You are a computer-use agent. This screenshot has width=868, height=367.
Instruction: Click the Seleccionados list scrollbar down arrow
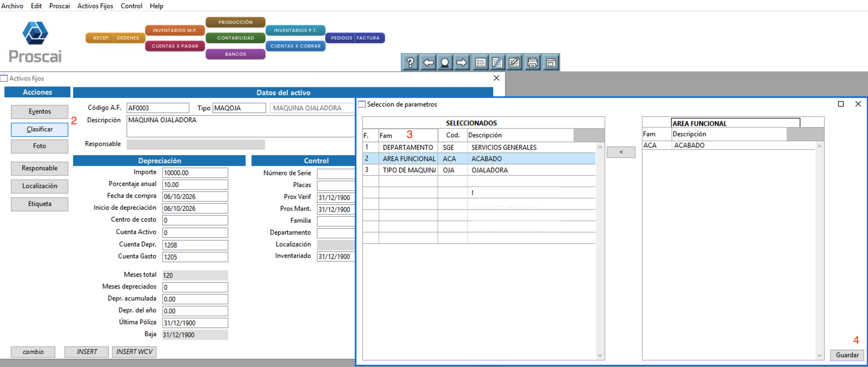pyautogui.click(x=600, y=355)
